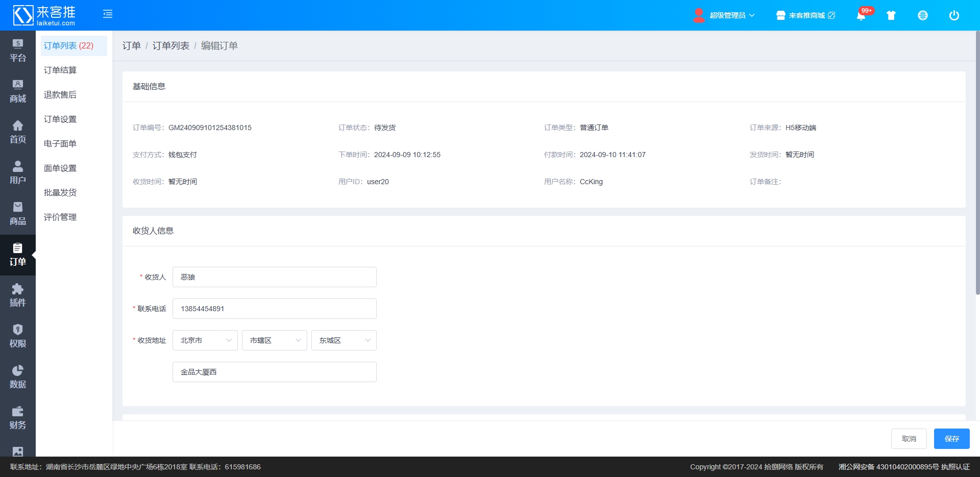The image size is (980, 477).
Task: Click 订单列表 in the breadcrumb
Action: pyautogui.click(x=171, y=46)
